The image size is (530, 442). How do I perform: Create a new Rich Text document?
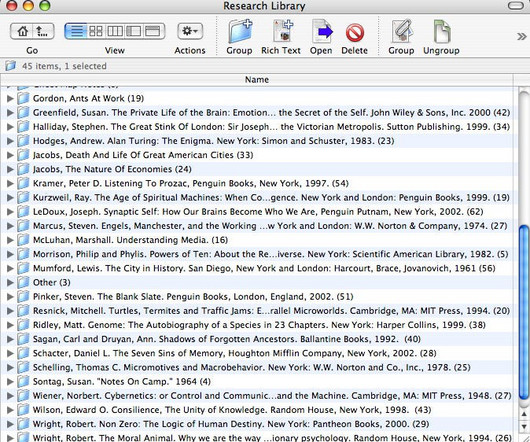point(282,31)
